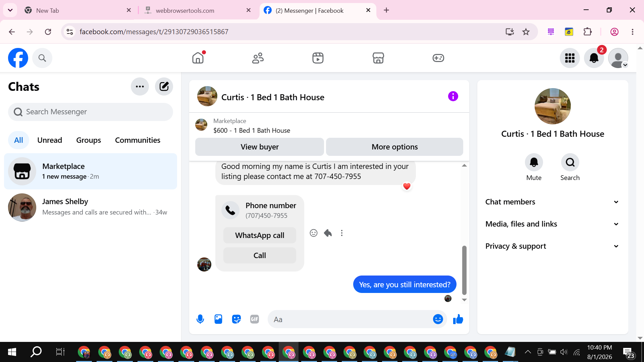Viewport: 644px width, 362px height.
Task: Expand the Privacy & support section
Action: coord(552,246)
